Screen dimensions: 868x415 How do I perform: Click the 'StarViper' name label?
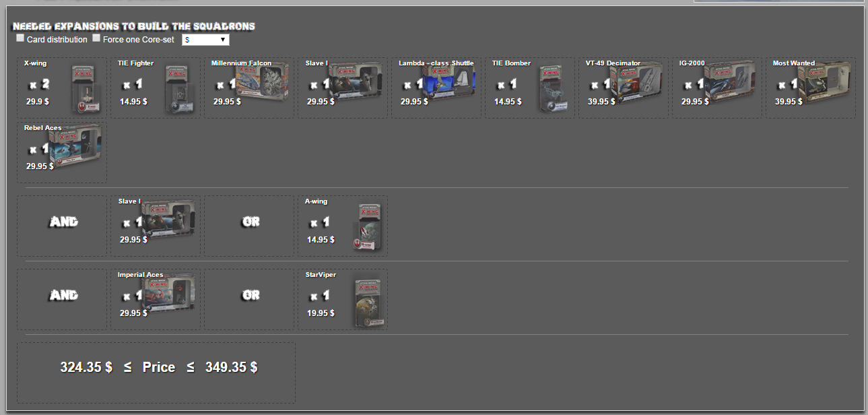pyautogui.click(x=321, y=275)
